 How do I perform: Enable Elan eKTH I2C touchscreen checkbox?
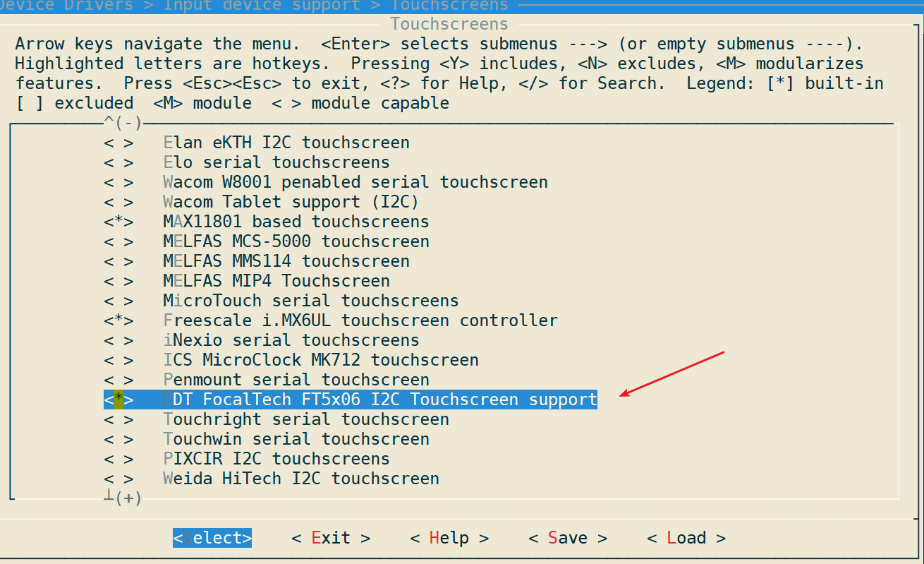point(118,143)
